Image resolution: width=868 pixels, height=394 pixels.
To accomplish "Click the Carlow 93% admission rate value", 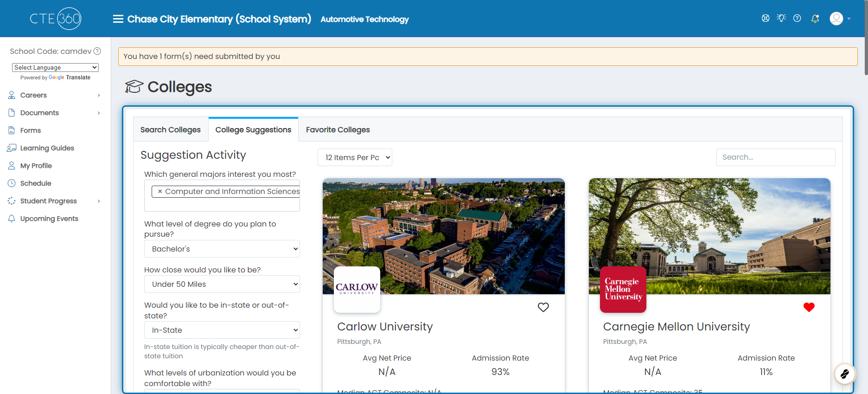I will (x=500, y=372).
